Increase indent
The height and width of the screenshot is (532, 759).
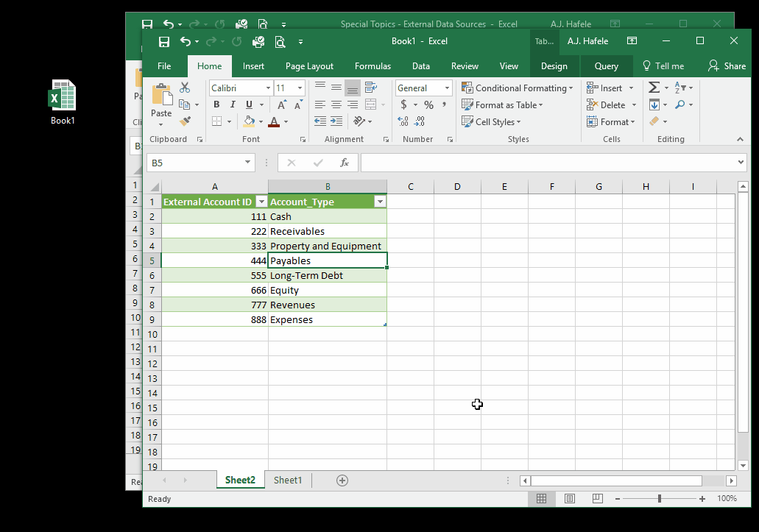[x=336, y=121]
